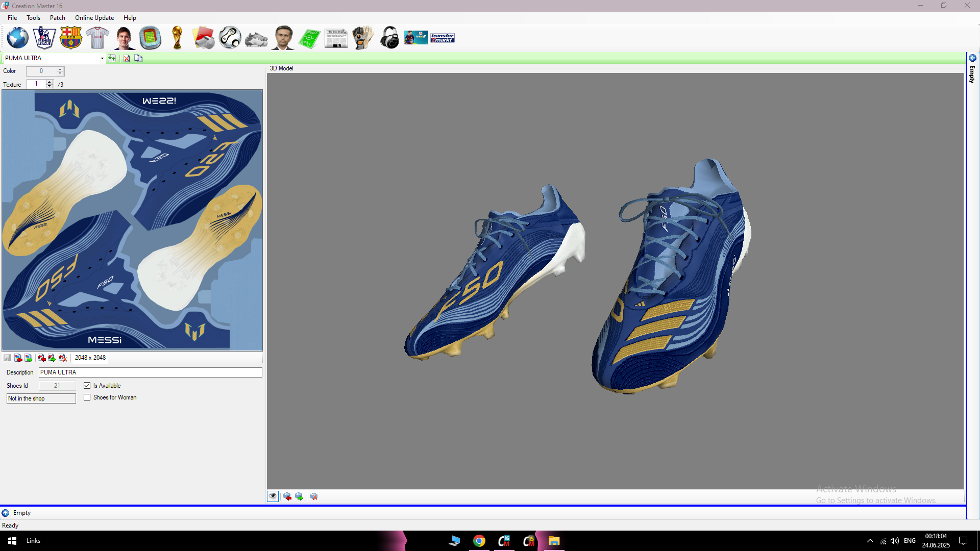Click the Description text field
This screenshot has width=980, height=551.
(151, 372)
